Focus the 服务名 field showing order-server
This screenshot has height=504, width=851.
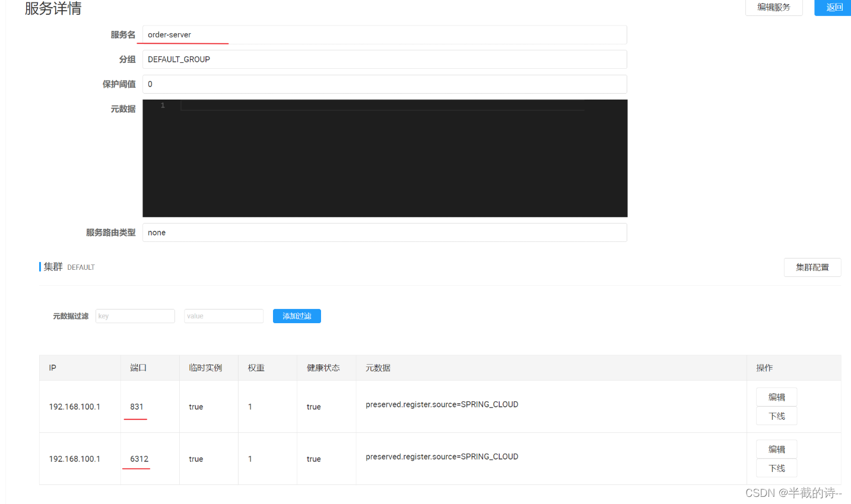pyautogui.click(x=385, y=35)
